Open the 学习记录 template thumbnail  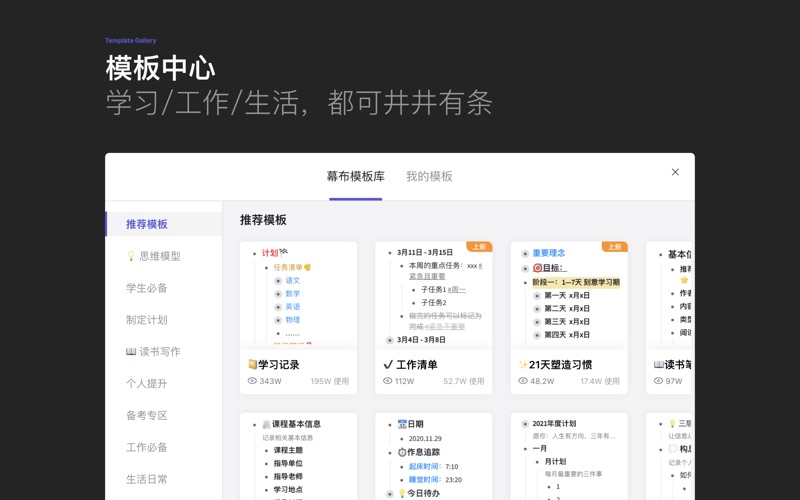pos(298,295)
